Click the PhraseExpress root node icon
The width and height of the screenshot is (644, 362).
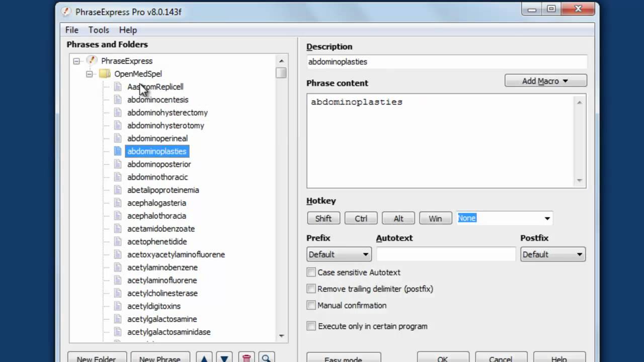pyautogui.click(x=91, y=60)
